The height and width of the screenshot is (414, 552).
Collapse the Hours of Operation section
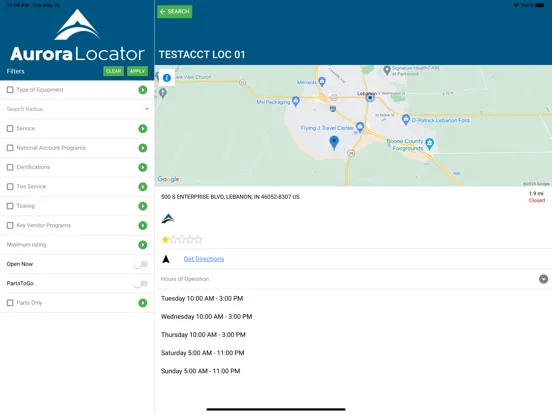tap(544, 279)
